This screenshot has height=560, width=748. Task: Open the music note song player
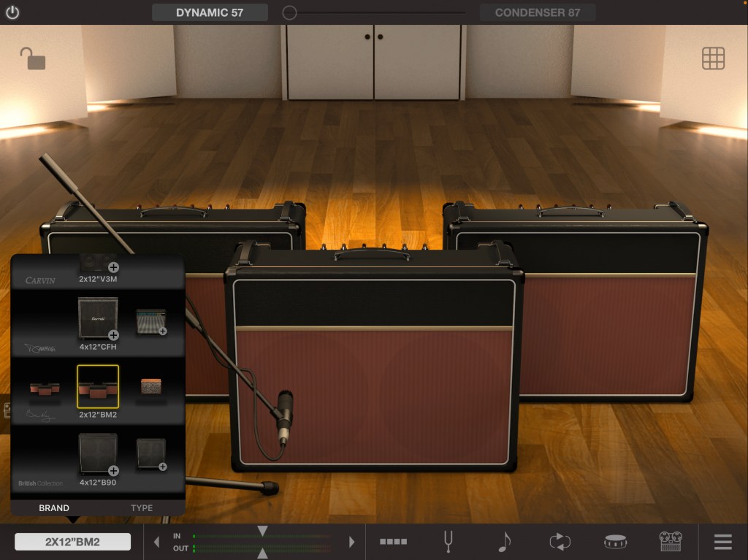pos(504,542)
